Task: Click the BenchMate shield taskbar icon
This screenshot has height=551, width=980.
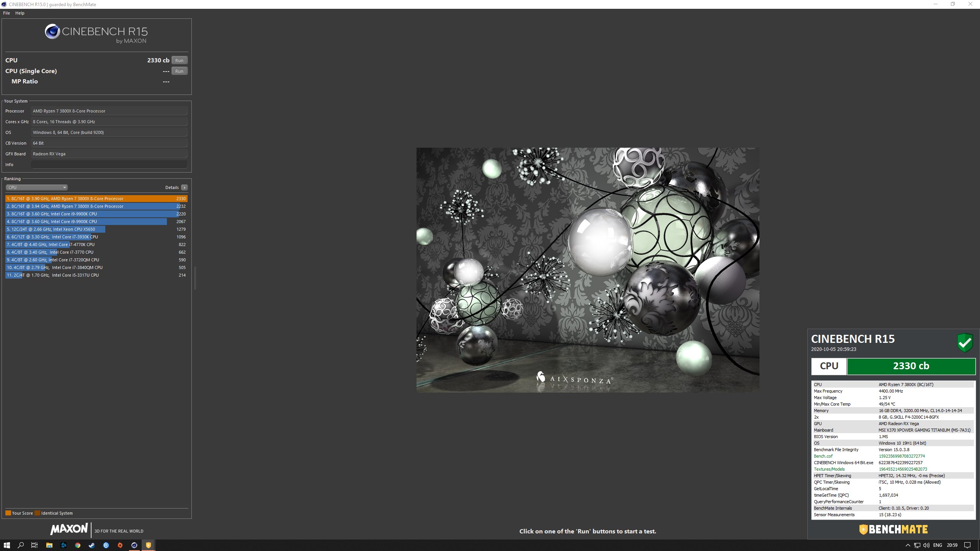Action: (149, 545)
